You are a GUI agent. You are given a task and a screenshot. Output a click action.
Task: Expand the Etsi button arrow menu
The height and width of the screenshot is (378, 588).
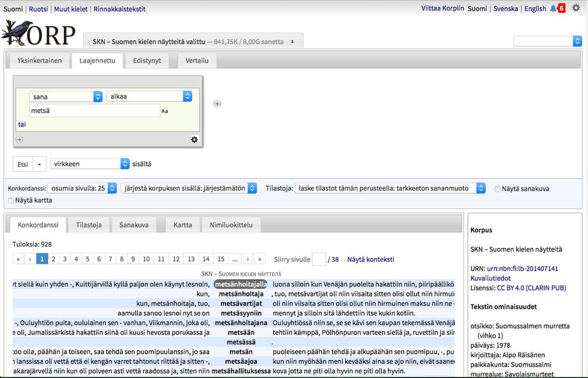pos(40,164)
